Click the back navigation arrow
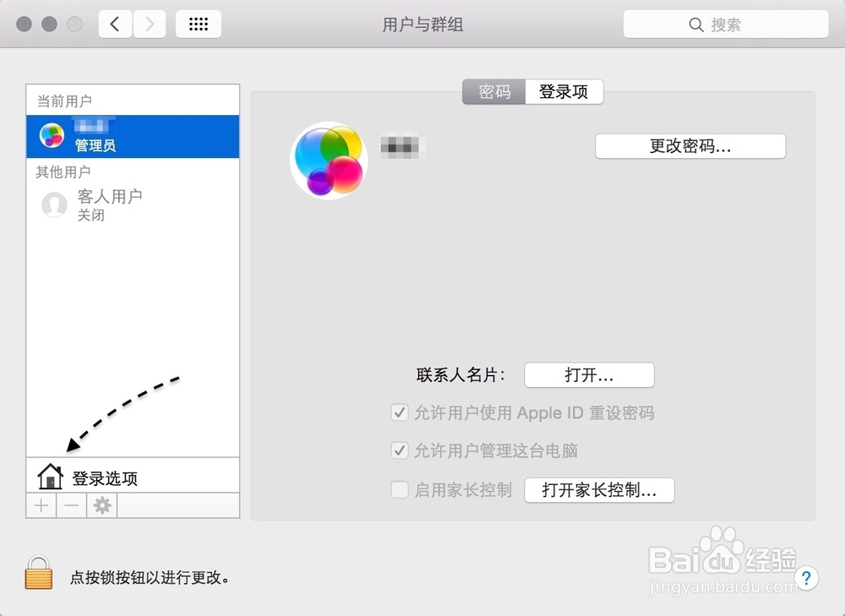Viewport: 845px width, 616px height. click(115, 24)
